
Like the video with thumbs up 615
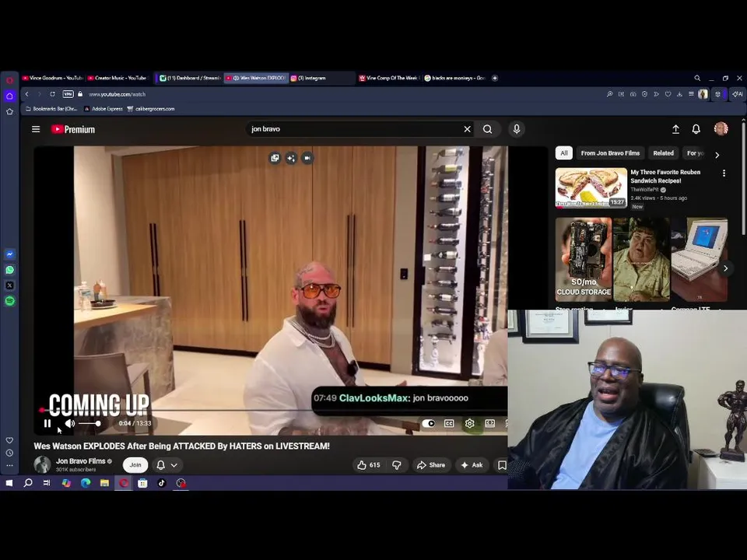(x=369, y=465)
